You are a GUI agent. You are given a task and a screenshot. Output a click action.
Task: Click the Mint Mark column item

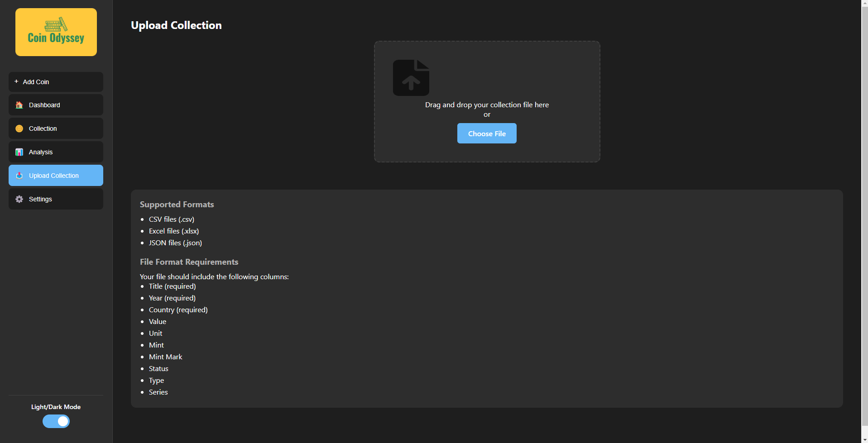[166, 357]
